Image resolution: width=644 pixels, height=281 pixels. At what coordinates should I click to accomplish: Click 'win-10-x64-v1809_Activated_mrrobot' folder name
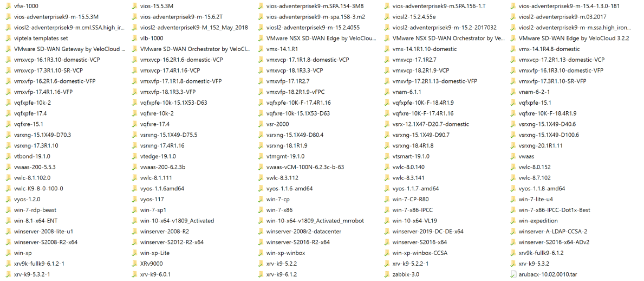315,221
